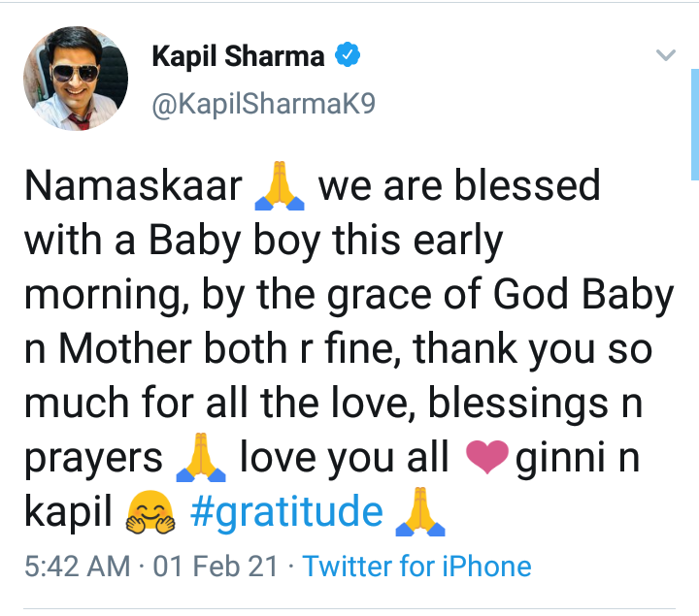Click the pink heart emoji
The width and height of the screenshot is (699, 616).
(488, 457)
